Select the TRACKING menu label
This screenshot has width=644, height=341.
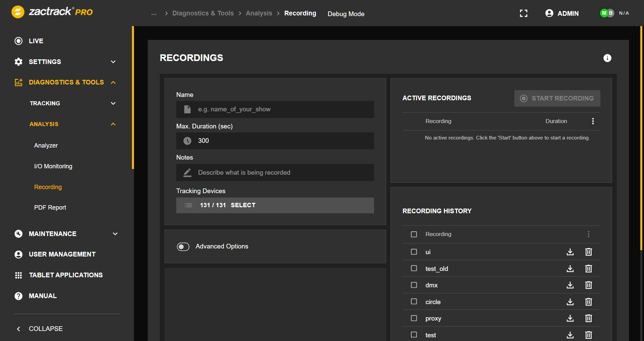pyautogui.click(x=45, y=103)
